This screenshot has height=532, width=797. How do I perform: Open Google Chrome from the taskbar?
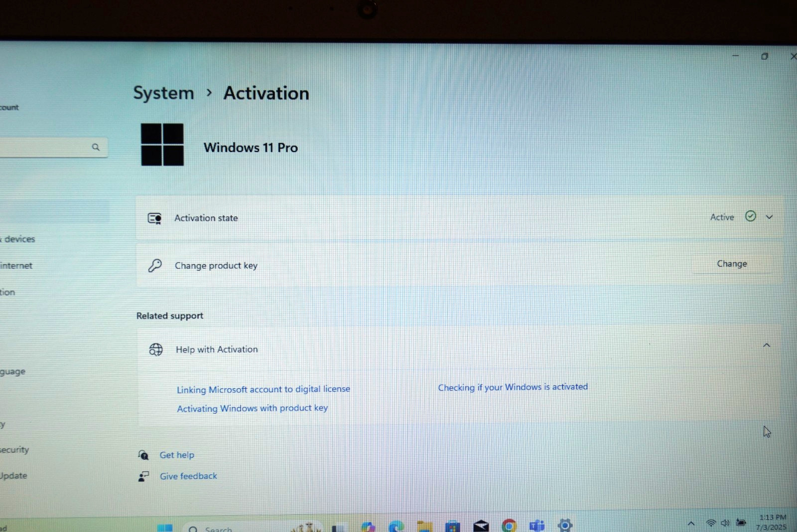[509, 526]
